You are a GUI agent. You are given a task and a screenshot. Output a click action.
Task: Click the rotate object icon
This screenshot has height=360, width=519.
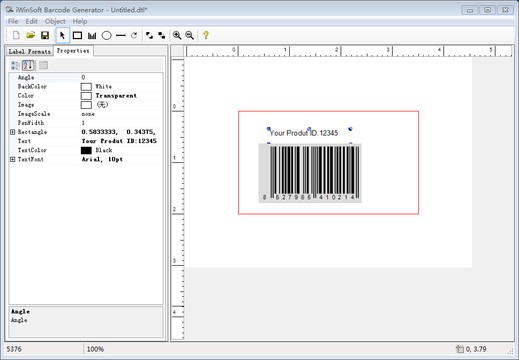pyautogui.click(x=134, y=35)
